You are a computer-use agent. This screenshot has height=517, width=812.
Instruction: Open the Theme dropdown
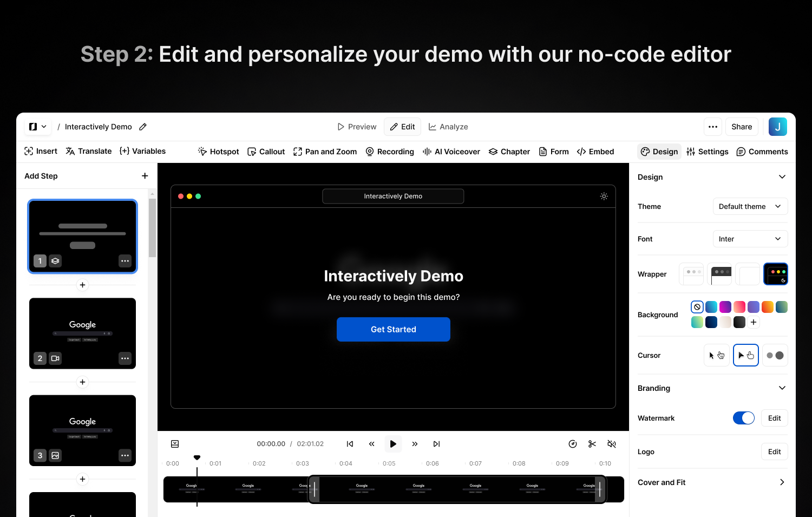point(750,206)
